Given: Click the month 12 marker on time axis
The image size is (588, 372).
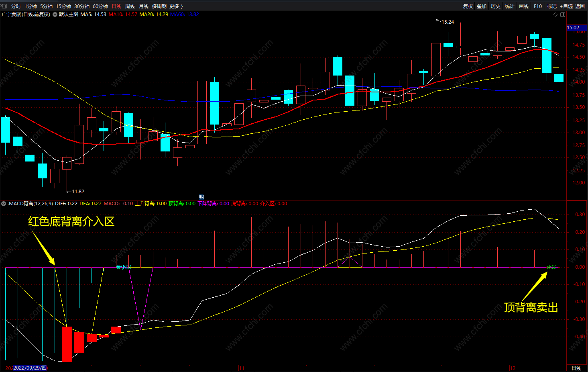Looking at the screenshot, I should click(513, 368).
